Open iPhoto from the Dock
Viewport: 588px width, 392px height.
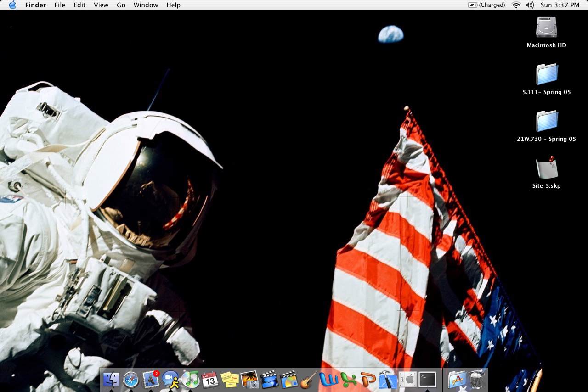(x=249, y=380)
